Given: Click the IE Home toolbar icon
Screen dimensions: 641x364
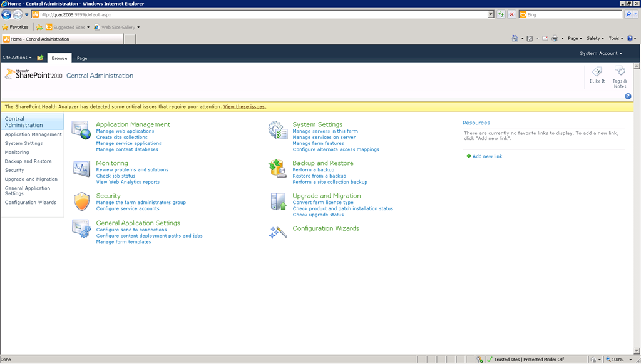Looking at the screenshot, I should (515, 38).
